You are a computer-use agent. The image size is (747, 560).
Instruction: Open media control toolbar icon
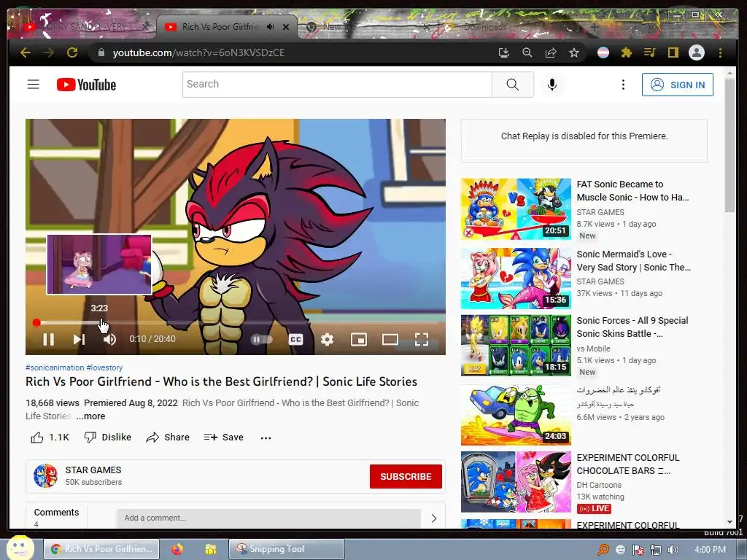pos(650,52)
